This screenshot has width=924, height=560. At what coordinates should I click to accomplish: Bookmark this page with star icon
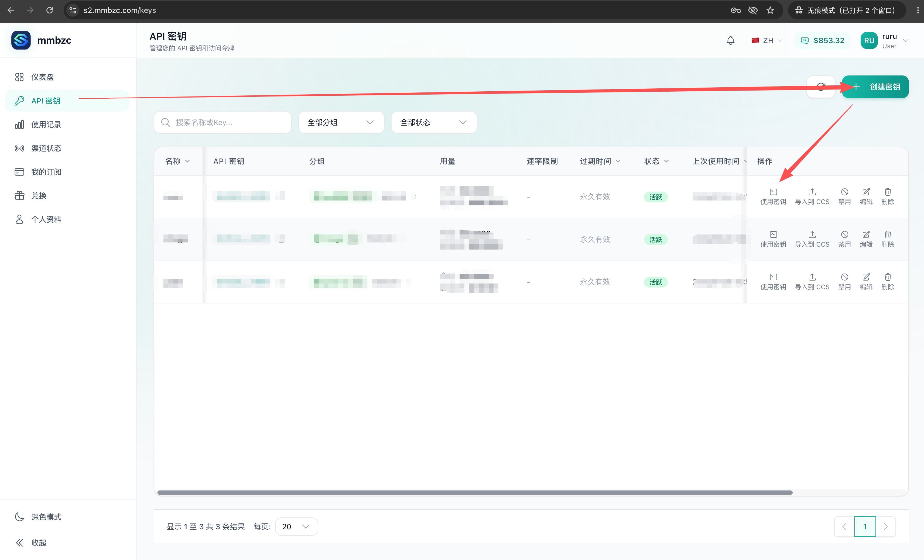click(770, 10)
